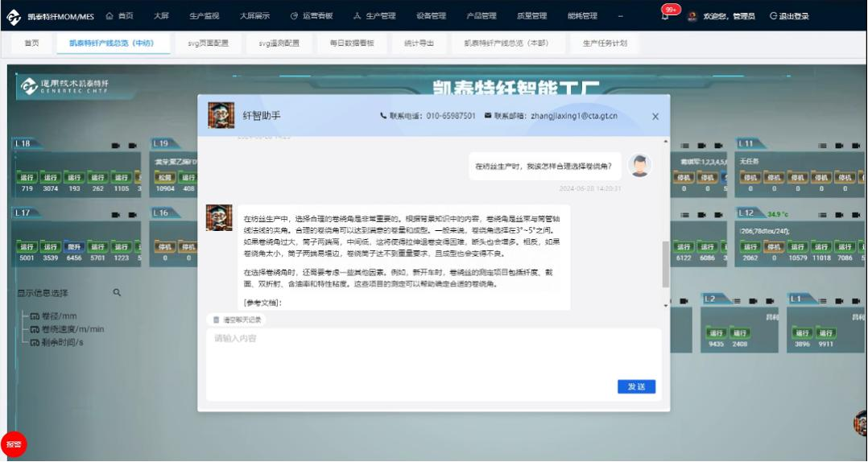The image size is (868, 462).
Task: Click the red 报警 alarm button
Action: (14, 444)
